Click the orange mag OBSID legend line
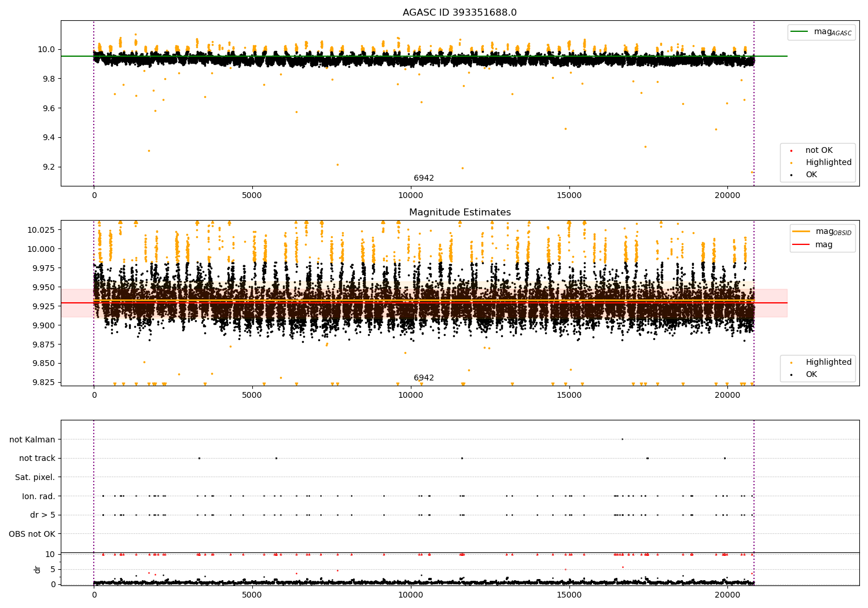The height and width of the screenshot is (608, 868). (x=801, y=231)
